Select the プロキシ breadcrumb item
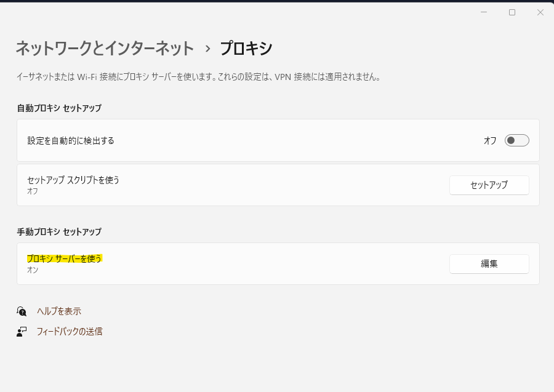Viewport: 554px width, 392px height. (x=249, y=48)
